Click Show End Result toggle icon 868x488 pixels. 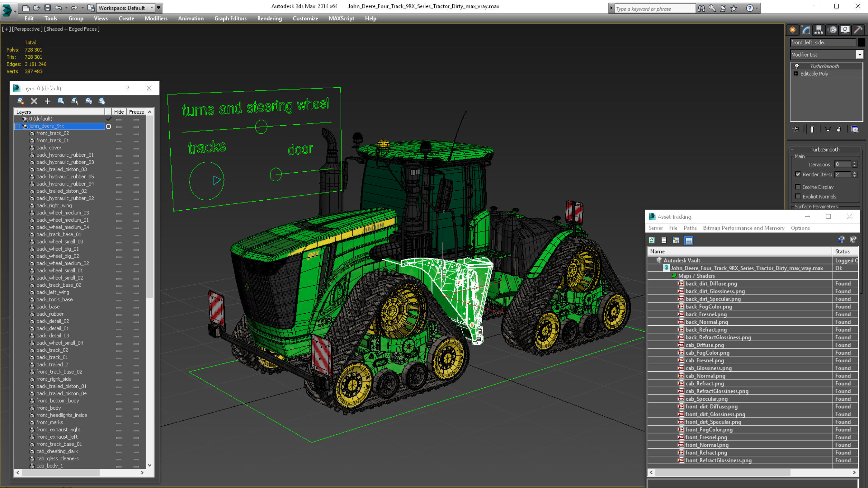(x=812, y=129)
